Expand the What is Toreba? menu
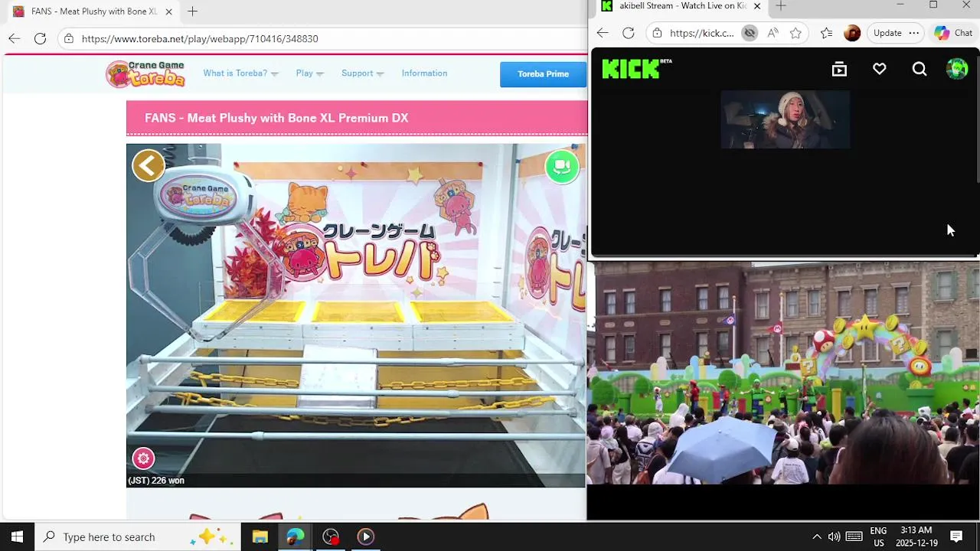The image size is (980, 551). point(240,73)
